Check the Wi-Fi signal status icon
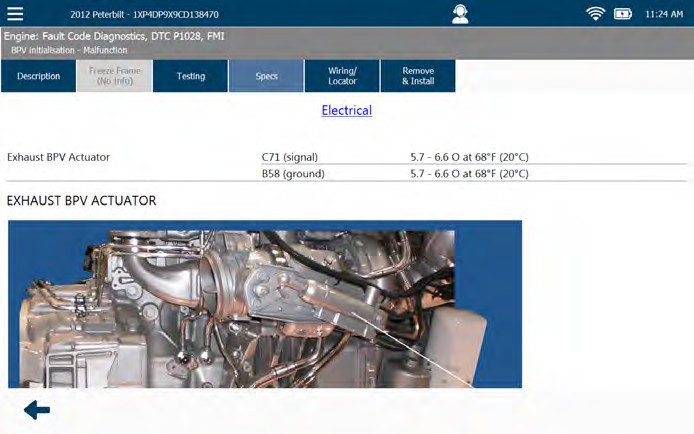This screenshot has width=694, height=434. (596, 14)
